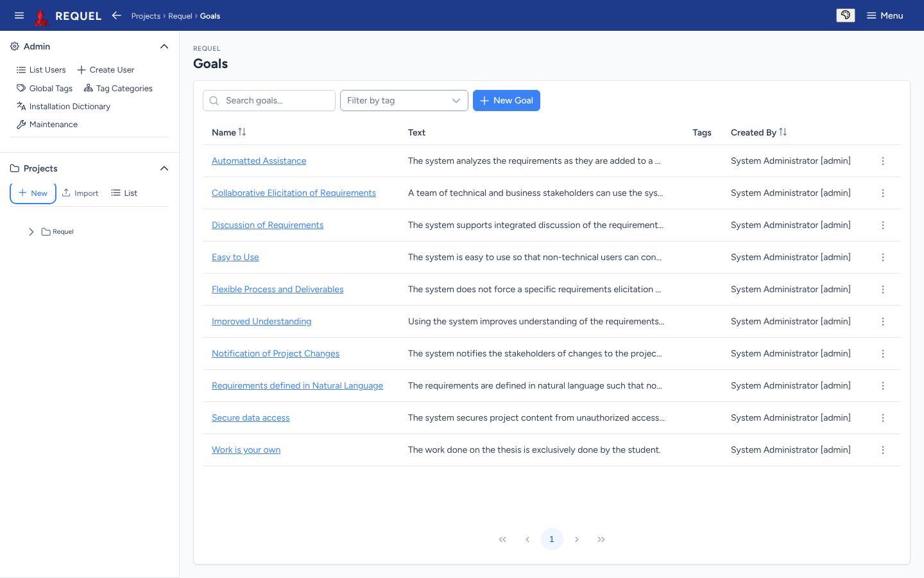Open the Filter by tag dropdown
Screen dimensions: 924x578
[404, 101]
